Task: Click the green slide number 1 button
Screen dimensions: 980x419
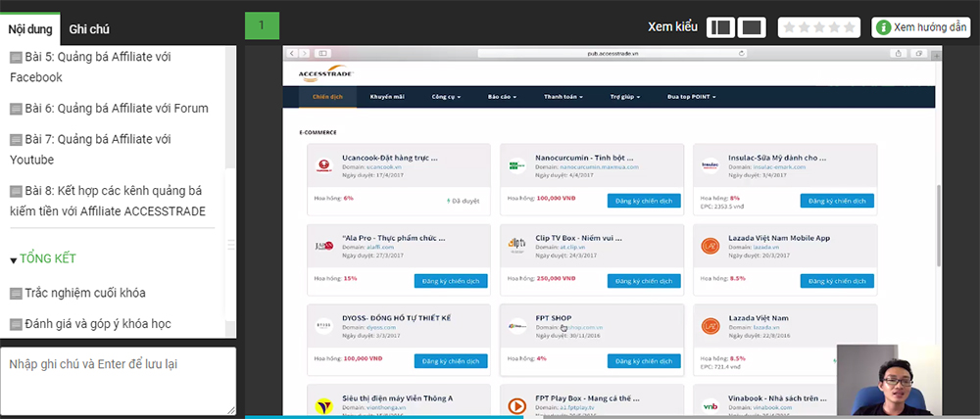Action: (x=262, y=25)
